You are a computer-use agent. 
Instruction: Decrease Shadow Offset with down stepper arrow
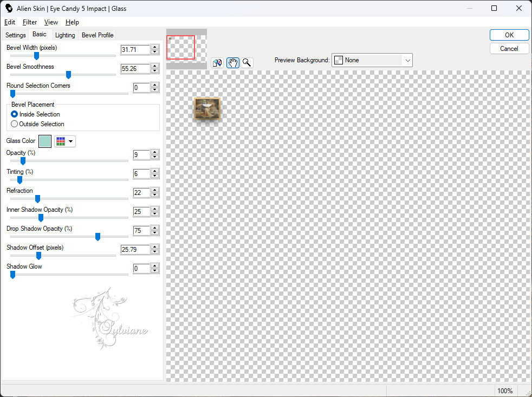[155, 252]
